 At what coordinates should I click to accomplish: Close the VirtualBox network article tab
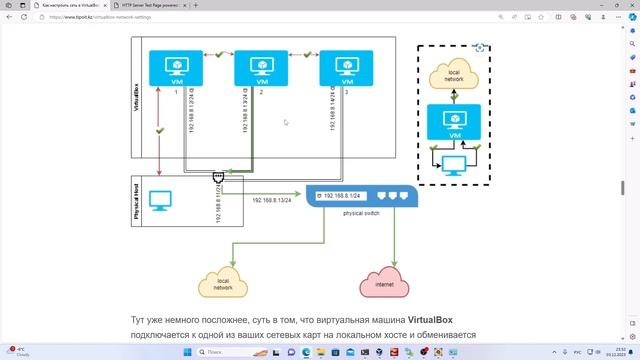point(105,5)
